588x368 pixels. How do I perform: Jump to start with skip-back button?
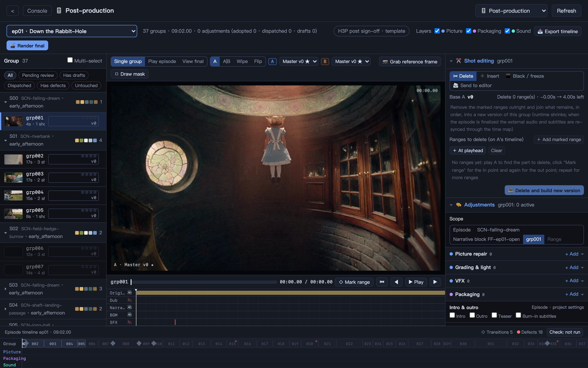point(382,282)
